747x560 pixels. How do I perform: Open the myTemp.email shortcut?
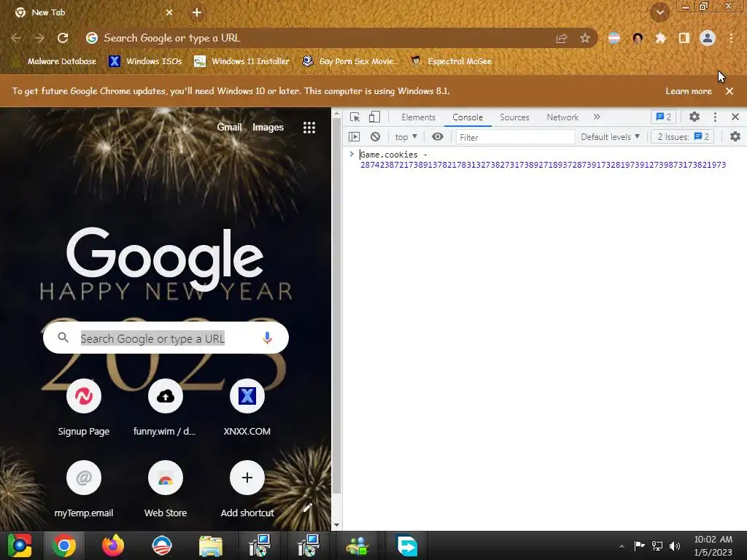(84, 489)
